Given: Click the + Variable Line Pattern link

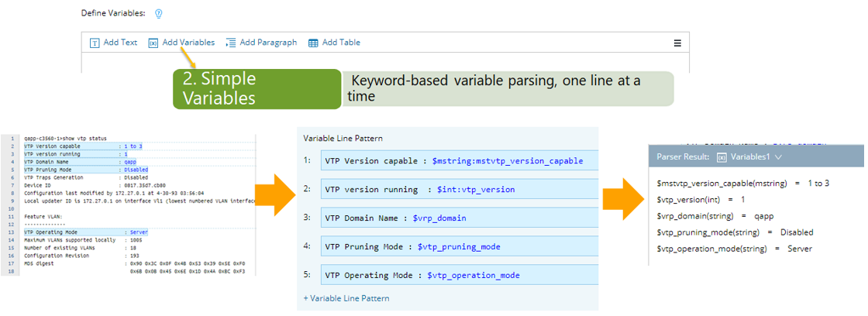Looking at the screenshot, I should click(x=346, y=298).
